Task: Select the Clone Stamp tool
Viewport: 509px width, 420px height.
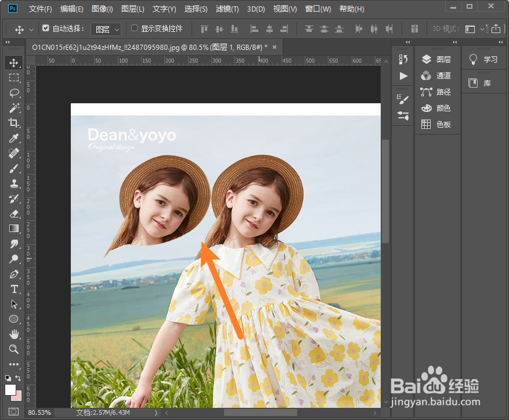Action: (14, 183)
